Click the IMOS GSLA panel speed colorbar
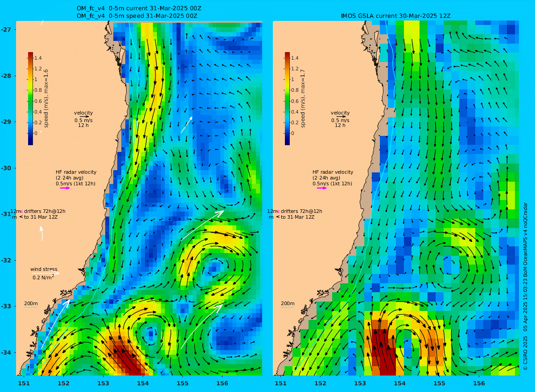535x392 pixels. pos(287,98)
